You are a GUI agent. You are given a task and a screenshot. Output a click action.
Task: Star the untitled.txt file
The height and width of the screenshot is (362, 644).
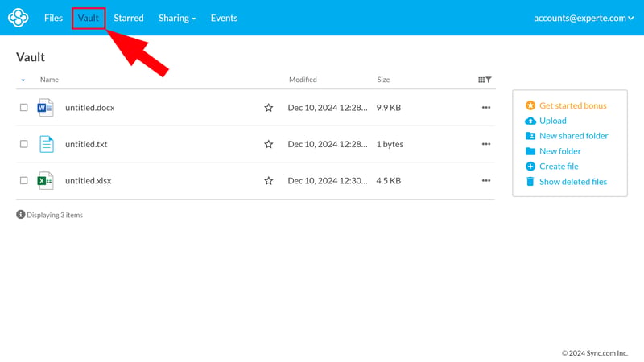[x=269, y=145]
